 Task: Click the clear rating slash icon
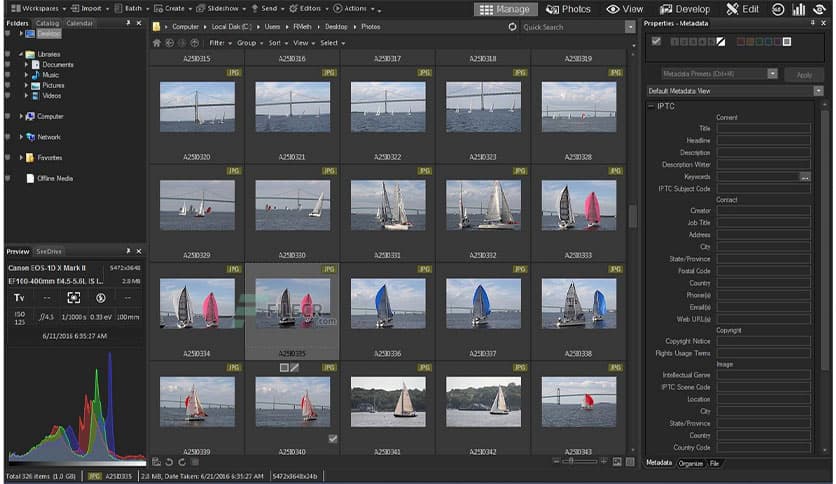click(x=721, y=42)
